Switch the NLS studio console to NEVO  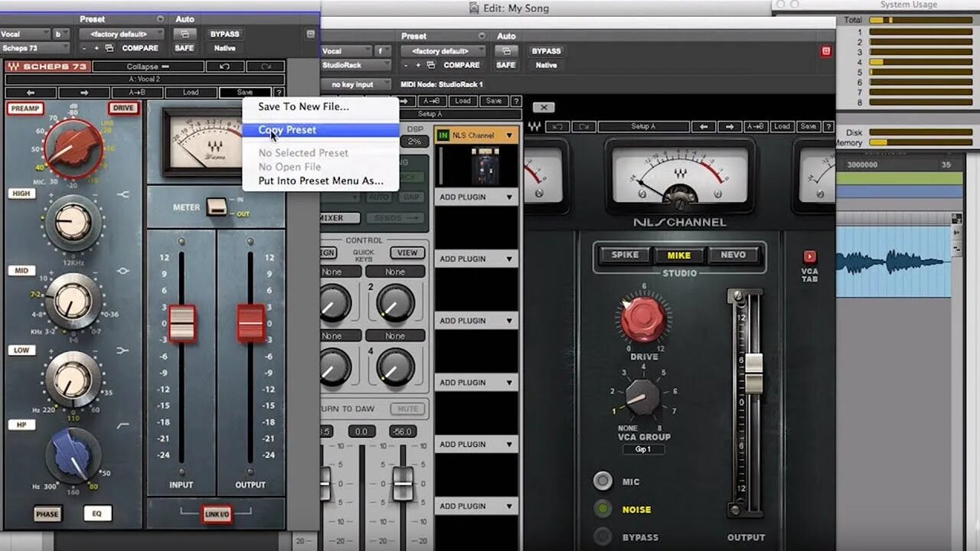[733, 255]
